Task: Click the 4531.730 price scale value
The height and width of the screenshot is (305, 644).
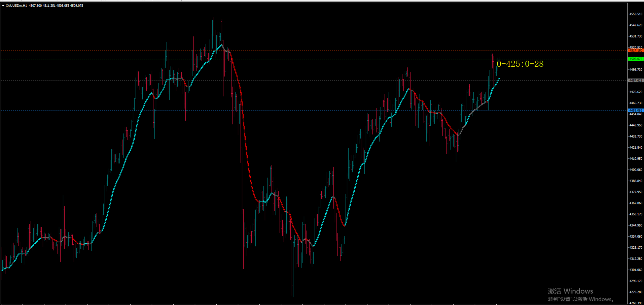Action: (x=636, y=36)
